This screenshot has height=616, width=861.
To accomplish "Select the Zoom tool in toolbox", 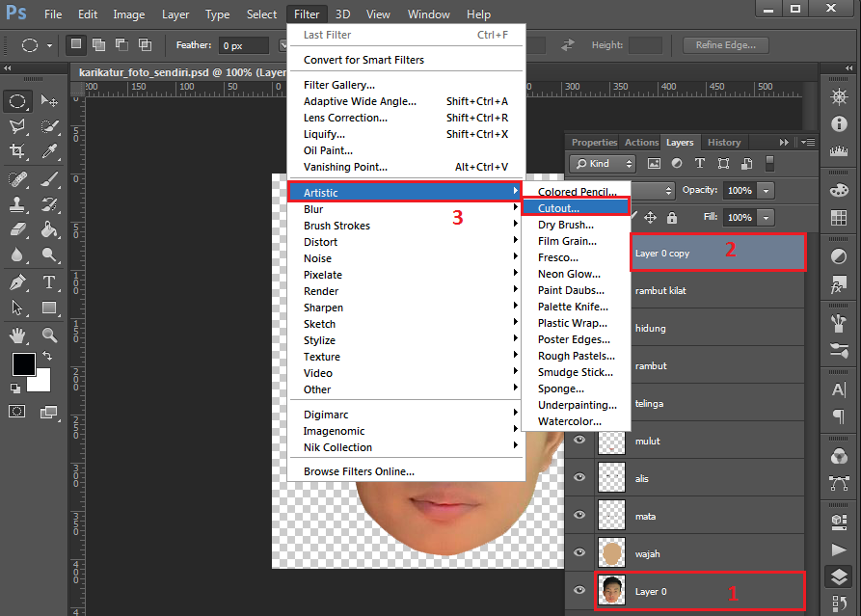I will (50, 335).
